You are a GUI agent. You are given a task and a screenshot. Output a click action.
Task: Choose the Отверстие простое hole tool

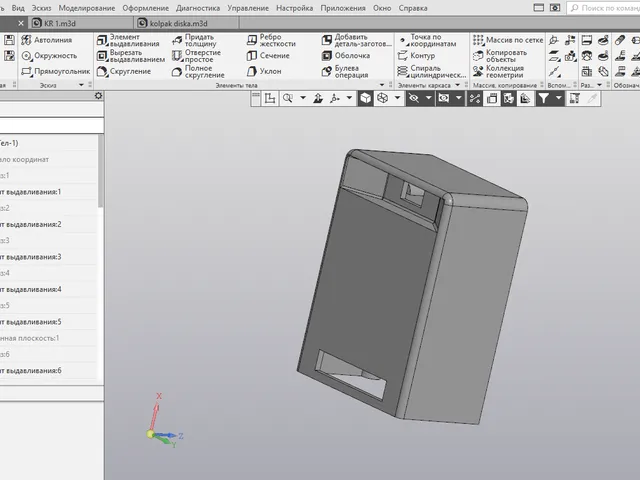196,56
